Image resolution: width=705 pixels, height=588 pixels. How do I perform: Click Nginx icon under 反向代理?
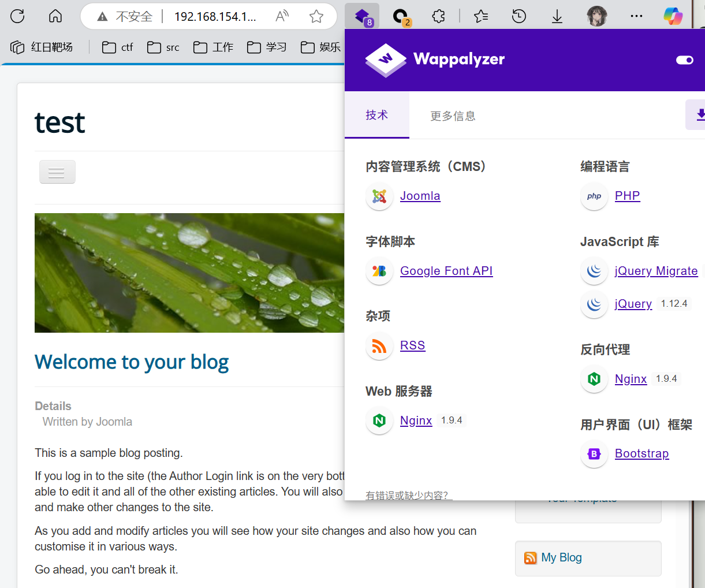594,379
